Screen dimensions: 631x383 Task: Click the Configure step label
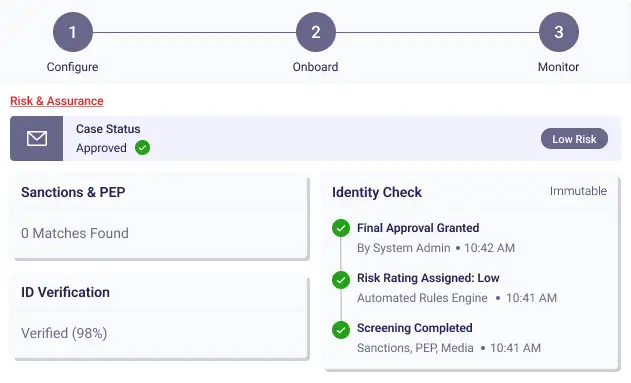[x=72, y=67]
